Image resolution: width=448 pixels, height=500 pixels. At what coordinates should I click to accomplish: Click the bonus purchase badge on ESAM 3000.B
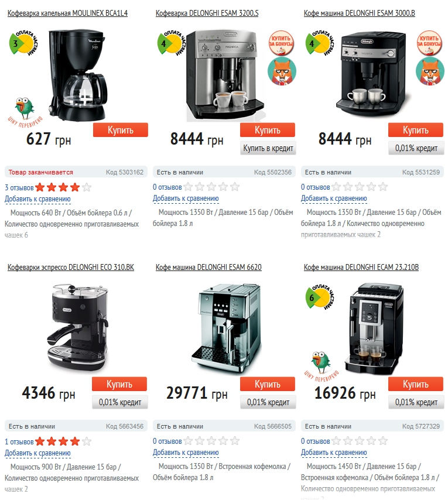tap(429, 43)
